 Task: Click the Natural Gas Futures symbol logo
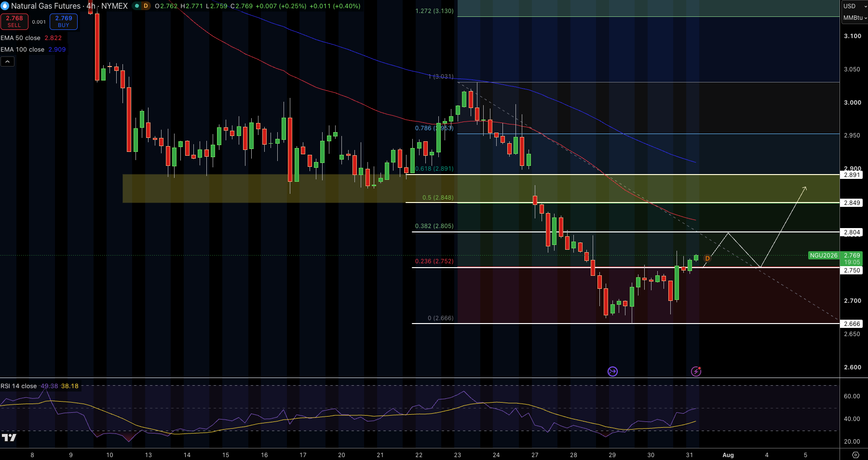pyautogui.click(x=5, y=6)
